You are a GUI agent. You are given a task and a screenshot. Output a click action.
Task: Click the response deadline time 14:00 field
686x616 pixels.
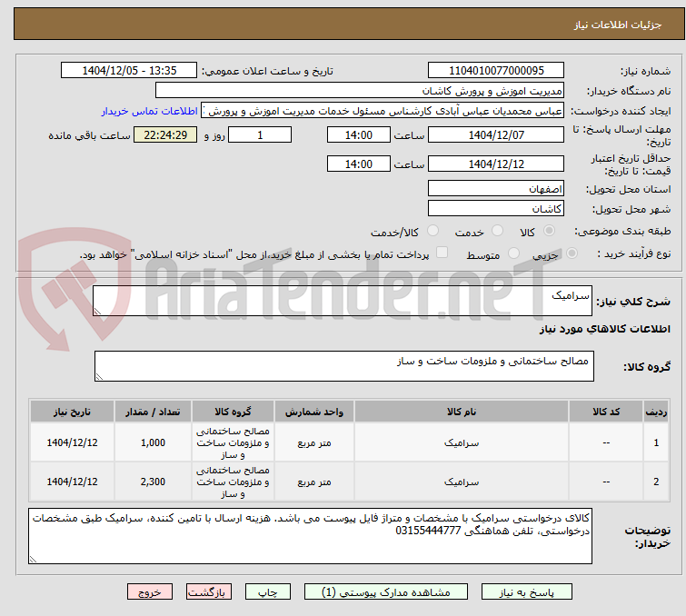[358, 134]
